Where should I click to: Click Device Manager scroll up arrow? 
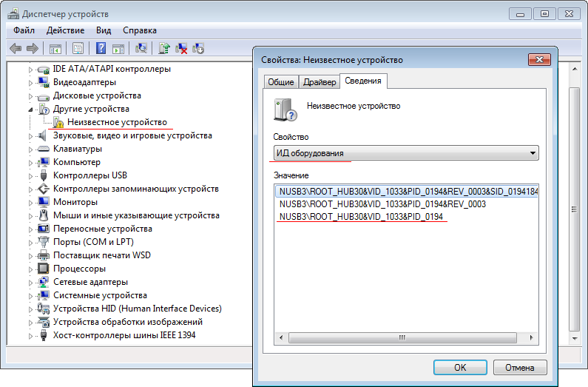click(x=575, y=69)
